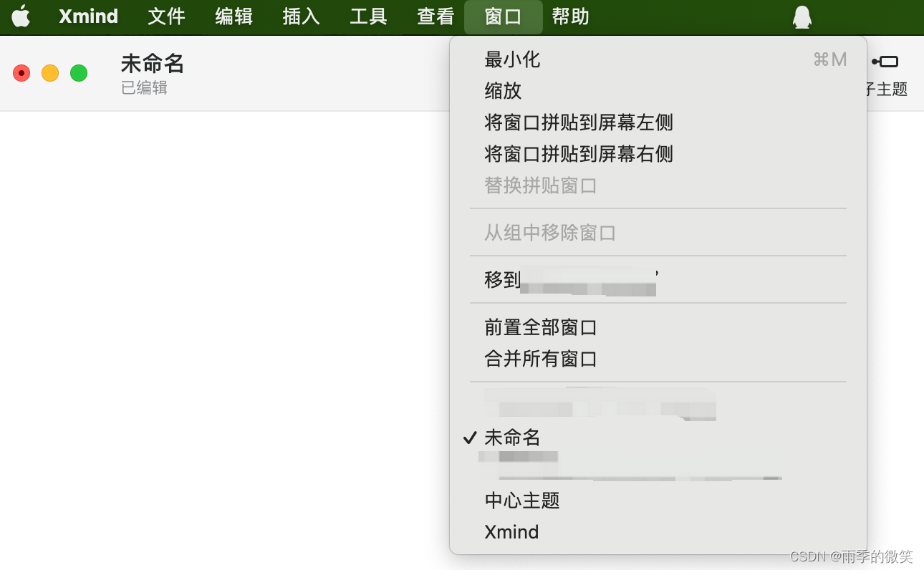Open the 查看 menu

[435, 16]
